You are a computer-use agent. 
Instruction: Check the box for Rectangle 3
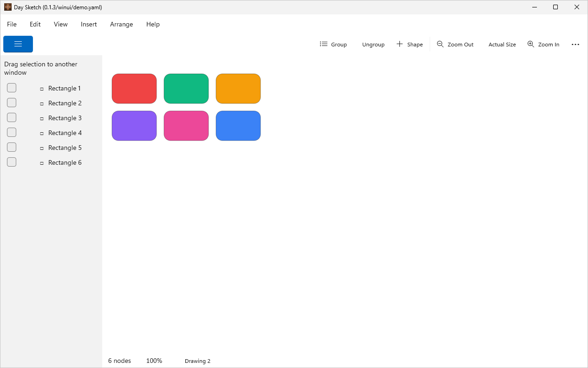[12, 117]
